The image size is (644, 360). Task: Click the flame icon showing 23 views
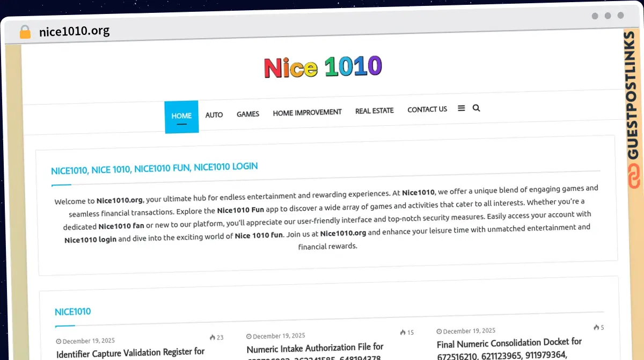[x=213, y=337]
